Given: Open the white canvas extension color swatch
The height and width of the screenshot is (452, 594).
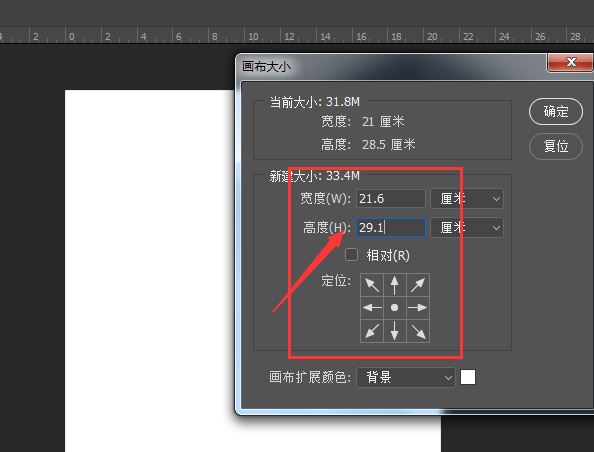Looking at the screenshot, I should 468,377.
